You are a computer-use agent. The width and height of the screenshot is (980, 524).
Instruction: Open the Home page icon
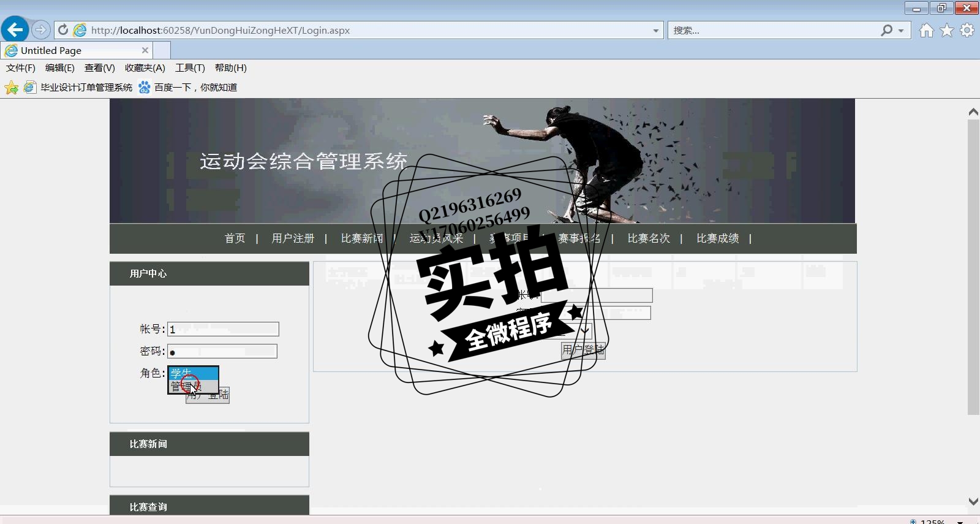click(x=927, y=30)
